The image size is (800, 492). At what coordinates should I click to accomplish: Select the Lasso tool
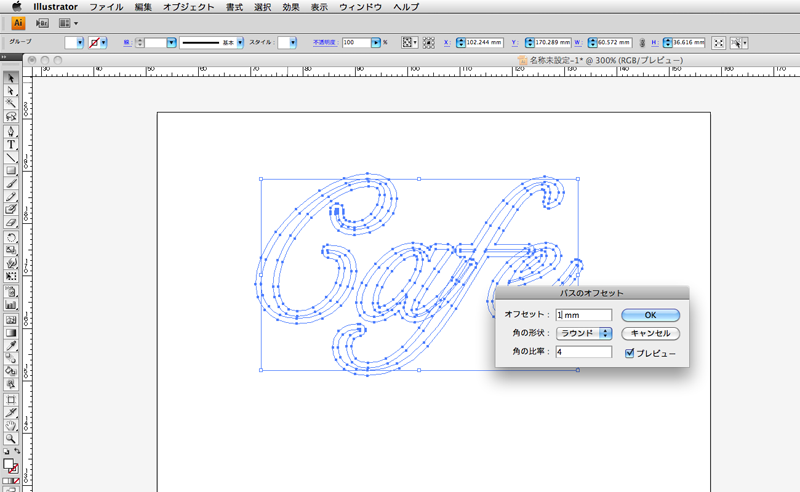tap(11, 117)
